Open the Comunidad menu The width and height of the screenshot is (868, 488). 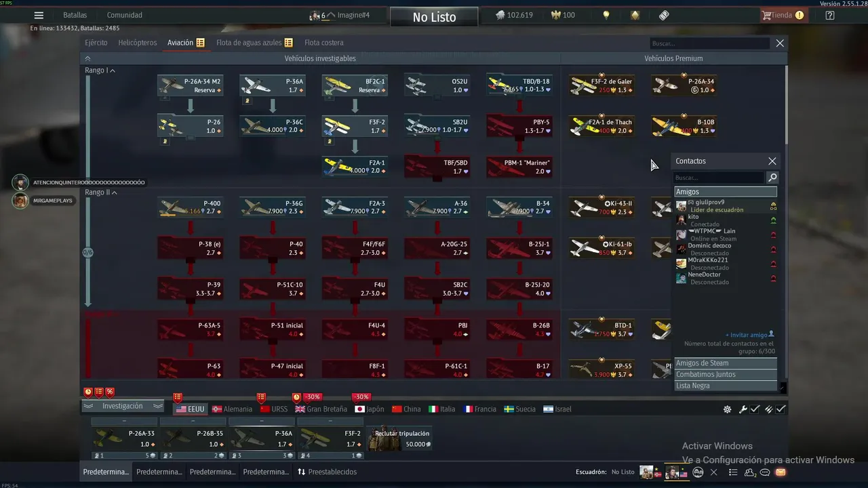pos(125,16)
